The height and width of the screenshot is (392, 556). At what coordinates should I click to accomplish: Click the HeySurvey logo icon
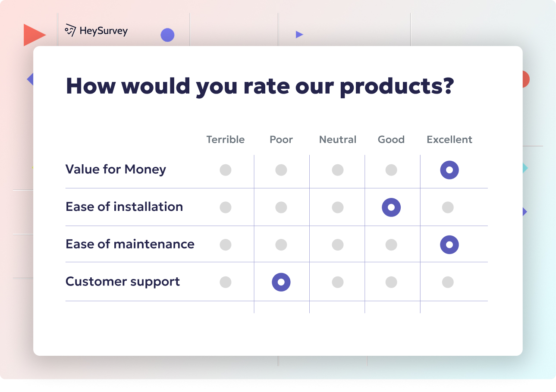coord(69,30)
